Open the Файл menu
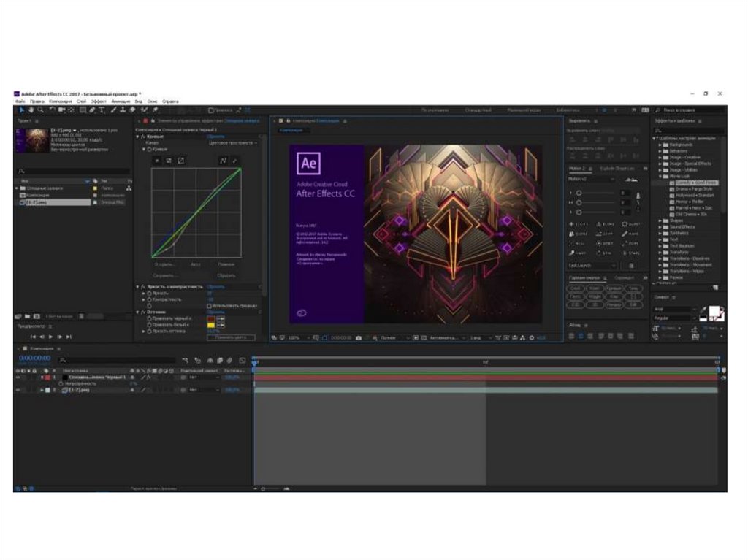The height and width of the screenshot is (560, 748). (20, 101)
